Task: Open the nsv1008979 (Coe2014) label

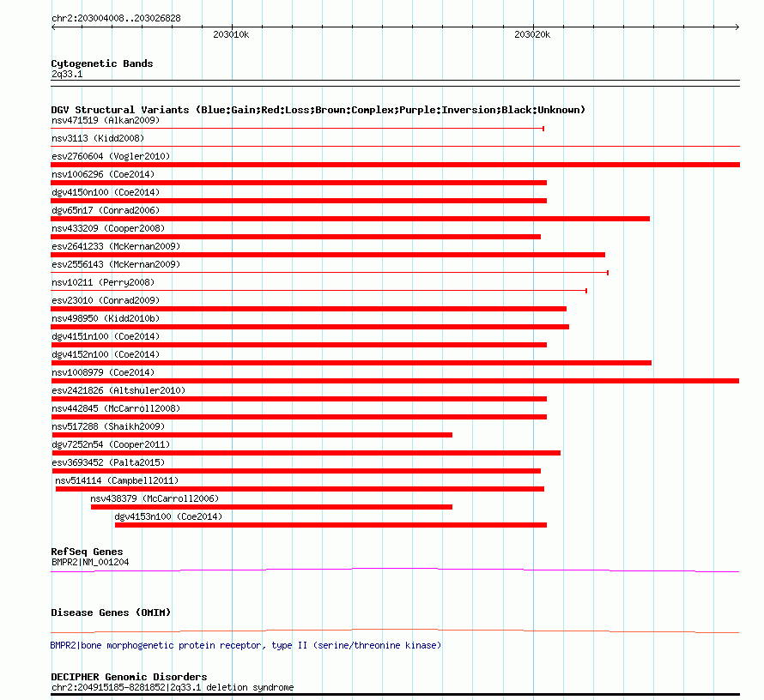Action: [x=103, y=372]
